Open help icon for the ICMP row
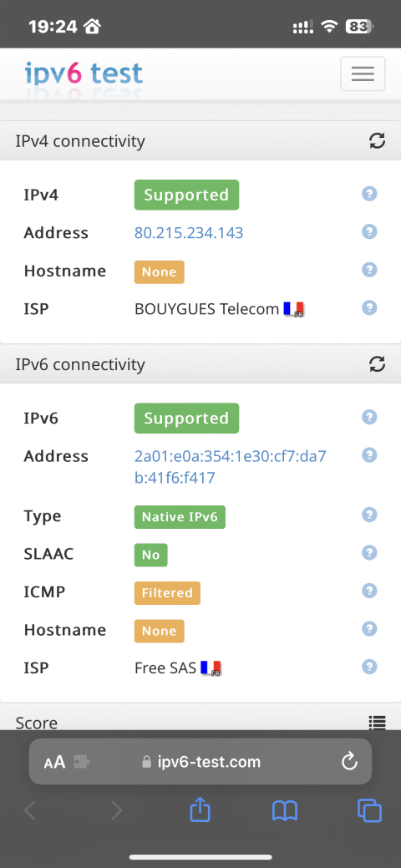 coord(369,591)
